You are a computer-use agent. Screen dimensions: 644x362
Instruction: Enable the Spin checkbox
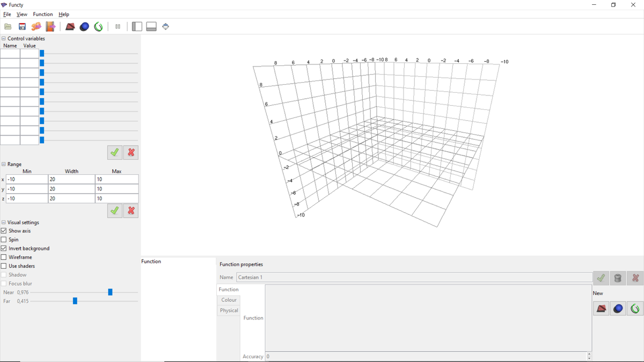pos(4,240)
